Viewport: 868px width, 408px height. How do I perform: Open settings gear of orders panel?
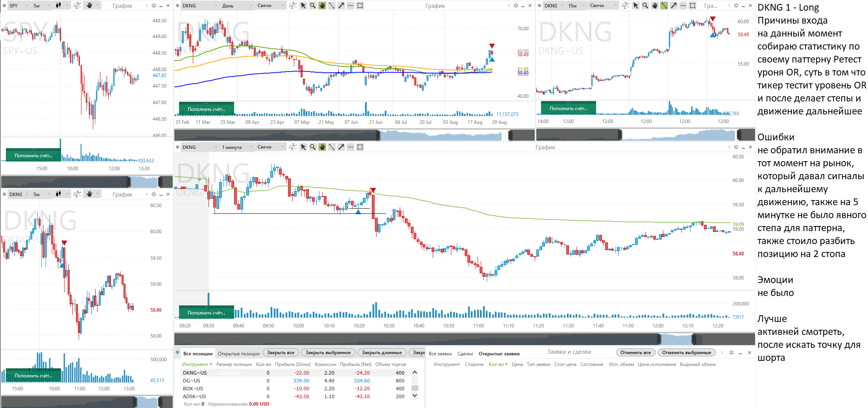pos(731,353)
